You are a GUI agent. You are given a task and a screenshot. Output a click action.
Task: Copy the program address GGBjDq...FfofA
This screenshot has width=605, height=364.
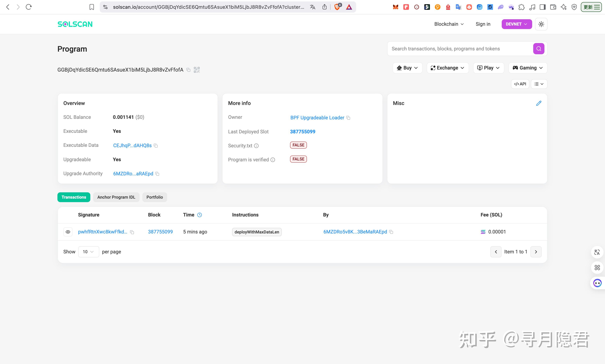tap(188, 70)
